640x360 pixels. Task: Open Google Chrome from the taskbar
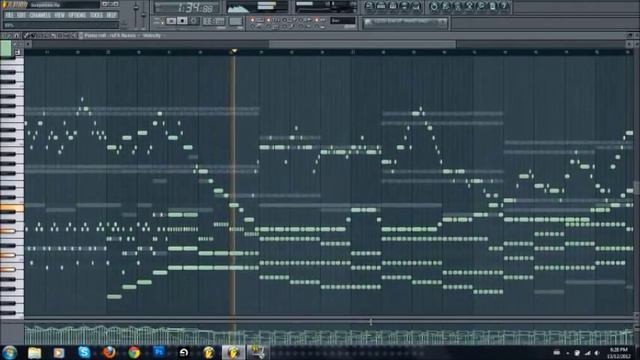coord(134,352)
